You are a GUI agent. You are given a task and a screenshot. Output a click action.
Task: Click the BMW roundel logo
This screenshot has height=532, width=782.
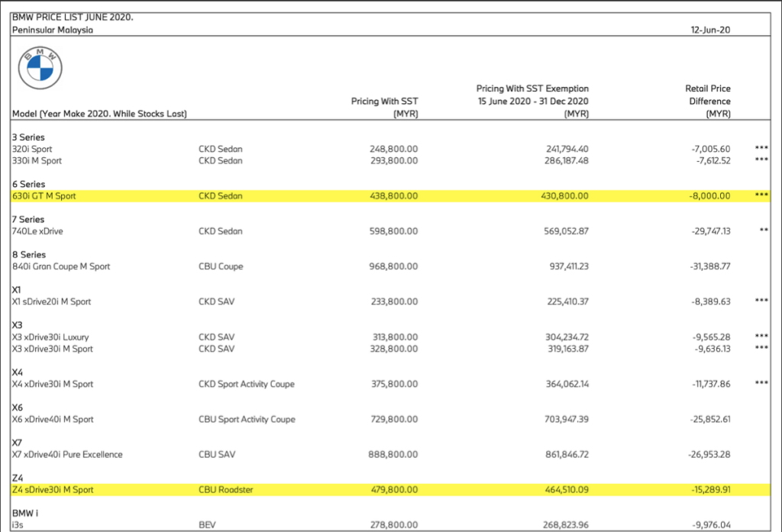40,67
